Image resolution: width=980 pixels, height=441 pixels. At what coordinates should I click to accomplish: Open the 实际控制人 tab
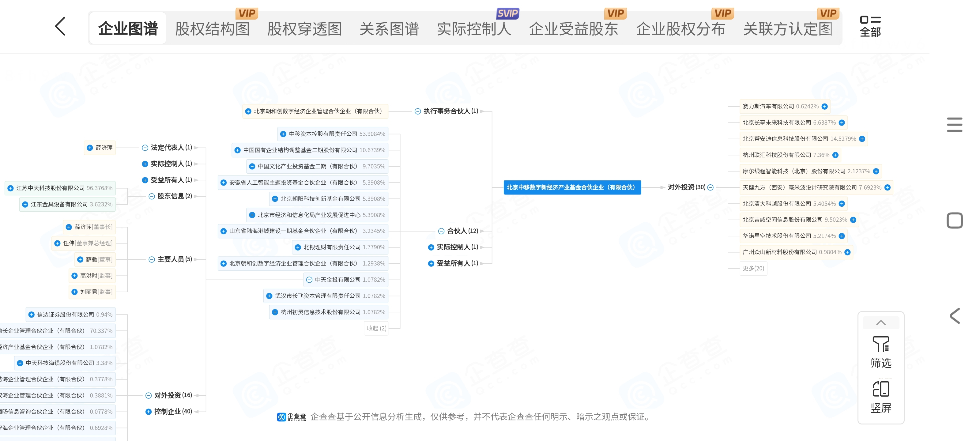click(474, 29)
